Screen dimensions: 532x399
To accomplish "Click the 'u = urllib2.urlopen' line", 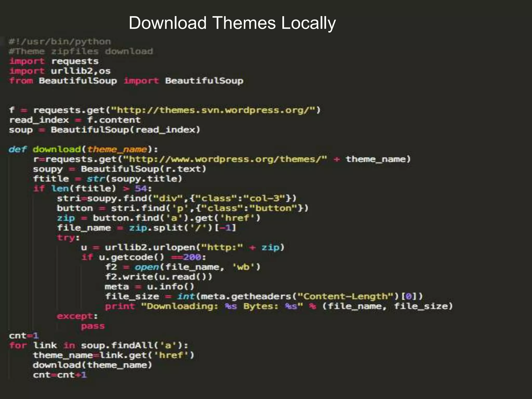I will (x=183, y=247).
